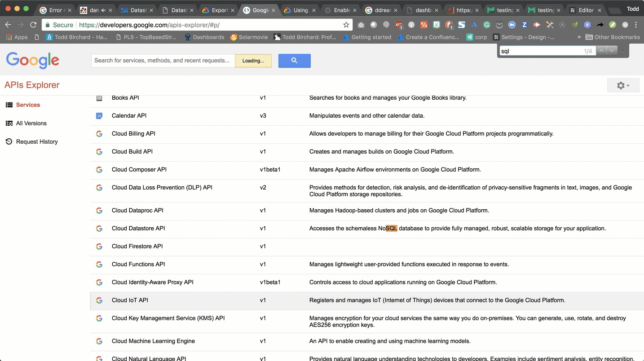Click the blue search magnifier button
This screenshot has height=361, width=644.
coord(294,61)
